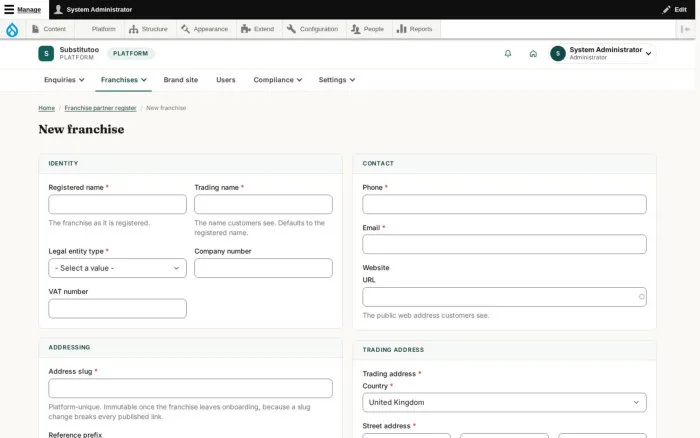Click the PLATFORM badge
This screenshot has height=438, width=700.
point(130,54)
